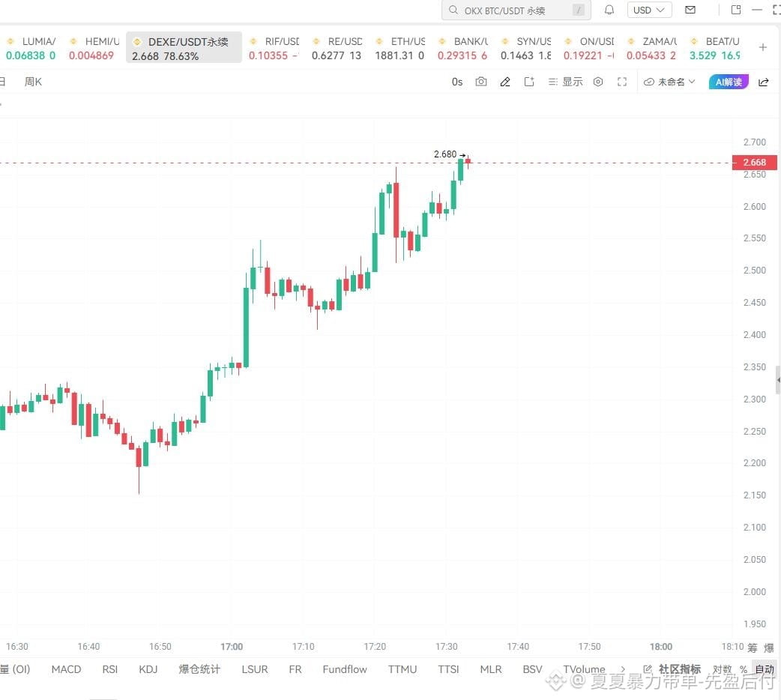Toggle the BSV indicator
The height and width of the screenshot is (700, 781).
coord(532,669)
